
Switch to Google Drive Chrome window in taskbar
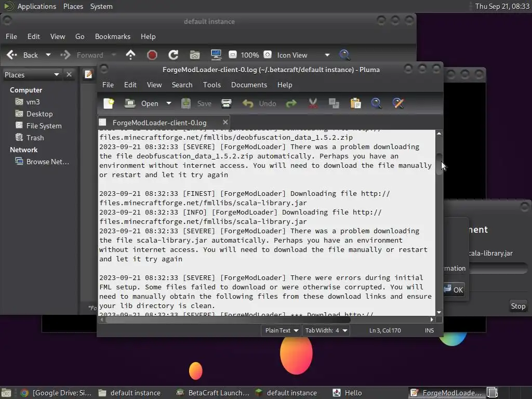pyautogui.click(x=56, y=393)
